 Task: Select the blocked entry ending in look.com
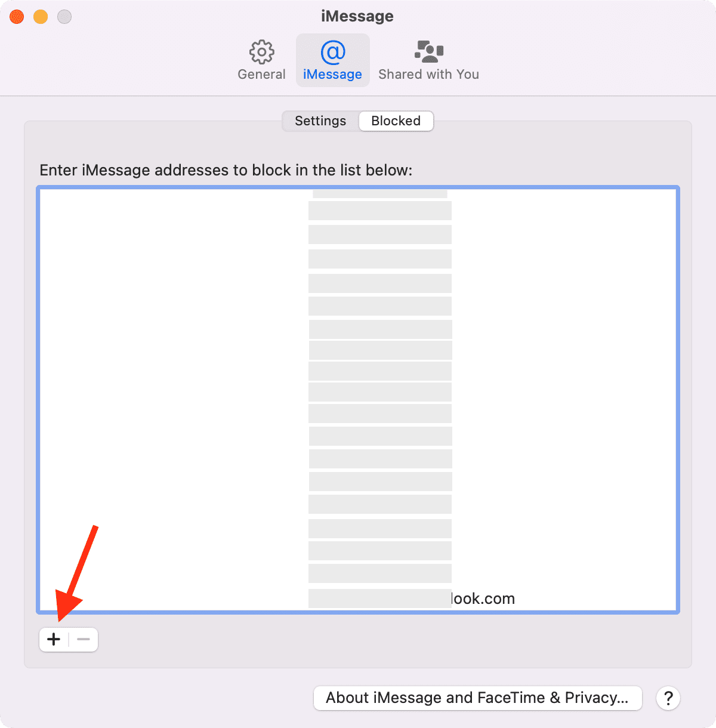(358, 599)
